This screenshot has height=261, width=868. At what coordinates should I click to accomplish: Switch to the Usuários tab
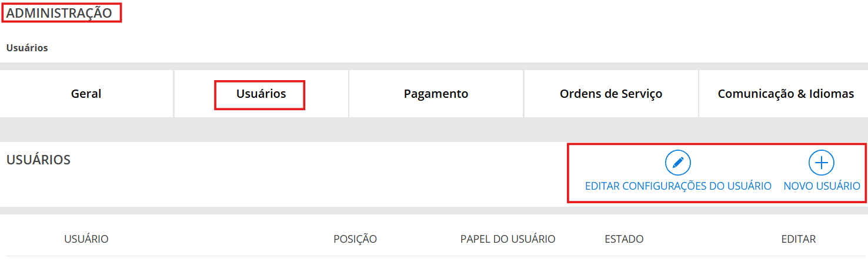[261, 94]
